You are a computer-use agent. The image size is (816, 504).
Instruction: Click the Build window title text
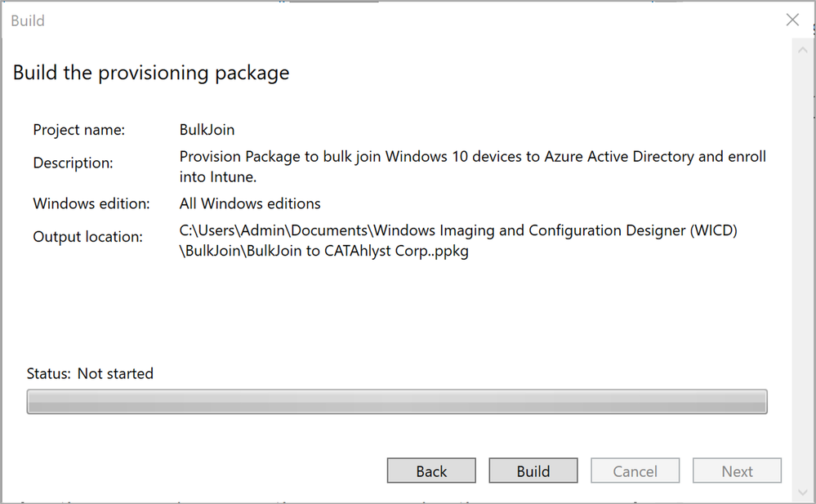tap(28, 20)
